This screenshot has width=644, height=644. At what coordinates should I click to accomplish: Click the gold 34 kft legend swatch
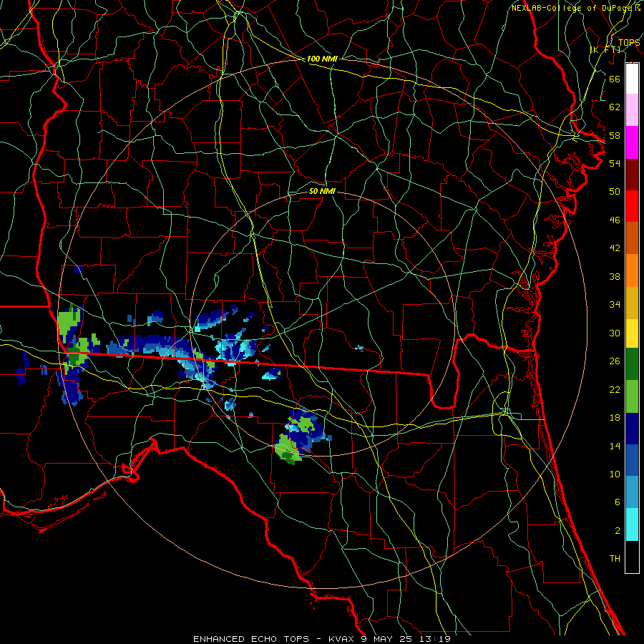pyautogui.click(x=632, y=303)
